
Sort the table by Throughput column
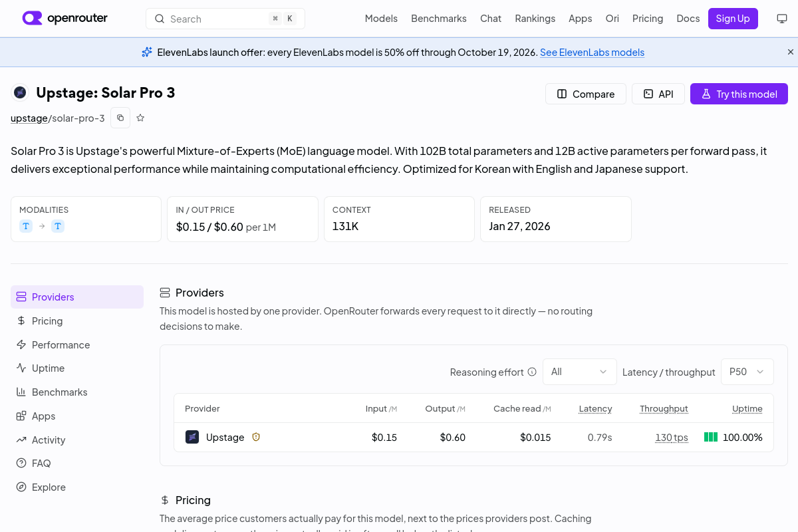(x=664, y=408)
